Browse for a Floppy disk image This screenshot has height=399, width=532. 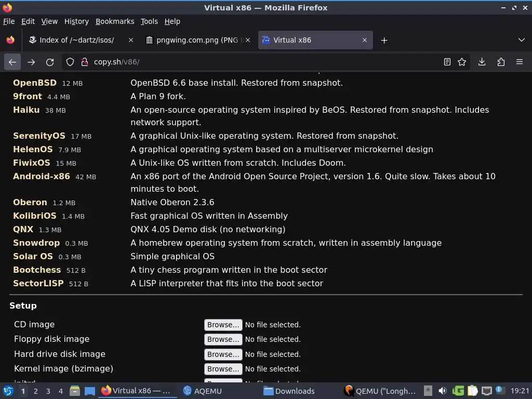pyautogui.click(x=223, y=339)
